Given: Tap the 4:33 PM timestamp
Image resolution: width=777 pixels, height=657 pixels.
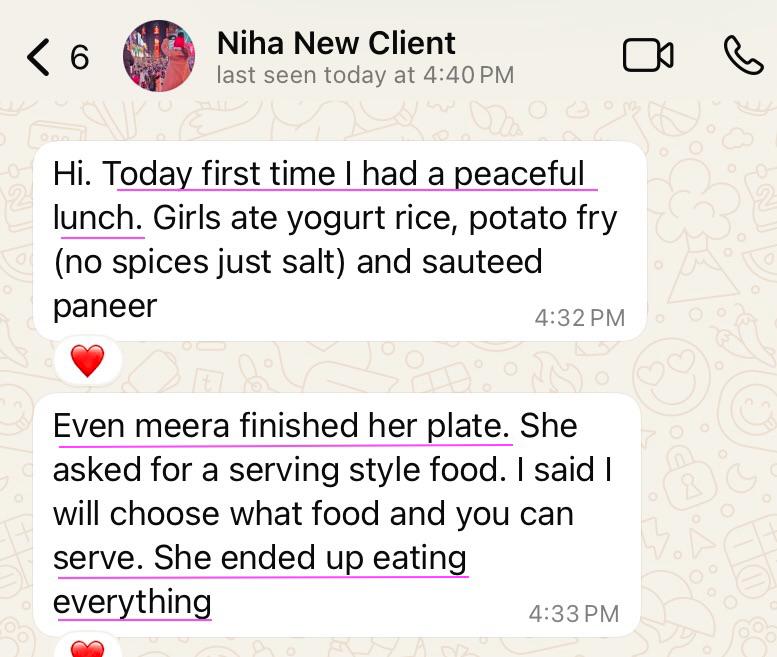Looking at the screenshot, I should pos(573,613).
